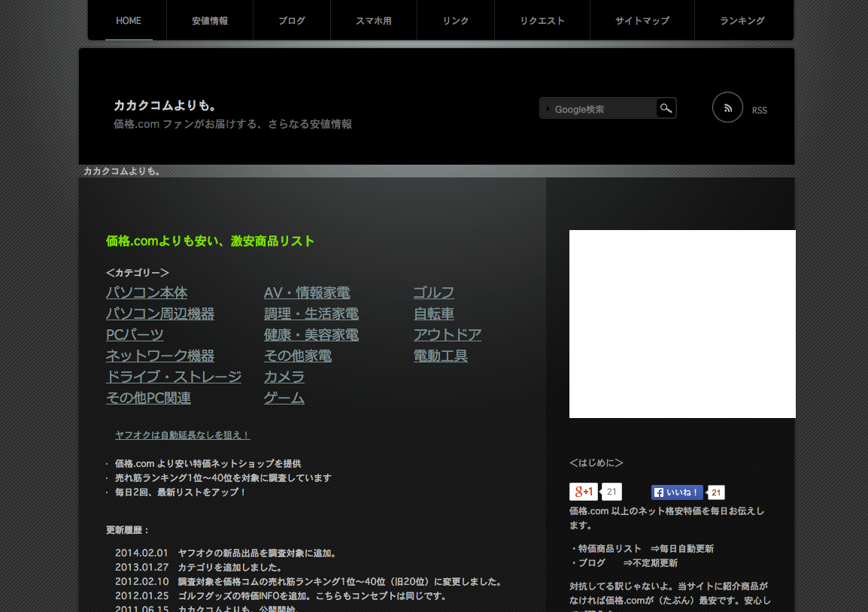Select the スマホ用 menu item
Image resolution: width=868 pixels, height=612 pixels.
(374, 20)
